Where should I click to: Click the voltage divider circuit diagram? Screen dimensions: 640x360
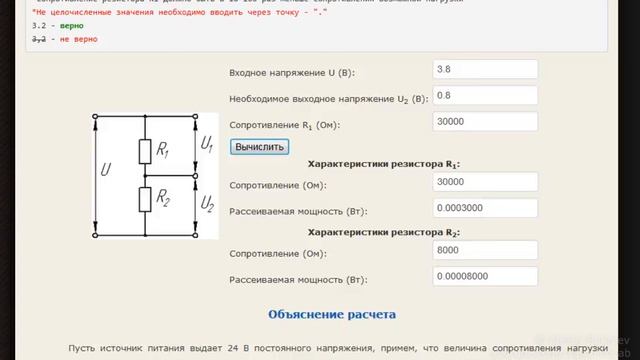point(155,176)
